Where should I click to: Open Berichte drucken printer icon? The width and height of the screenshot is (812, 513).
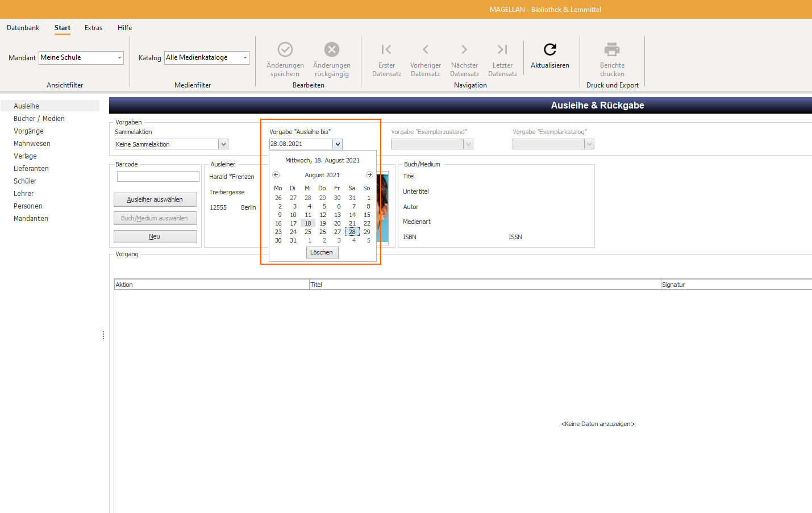coord(612,49)
